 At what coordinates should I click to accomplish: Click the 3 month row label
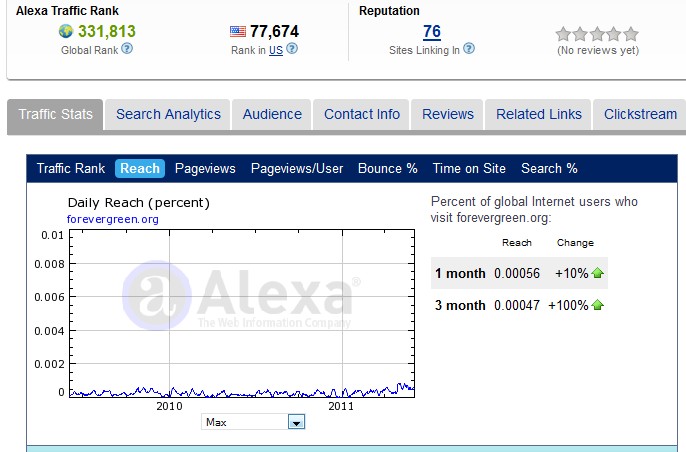point(460,305)
